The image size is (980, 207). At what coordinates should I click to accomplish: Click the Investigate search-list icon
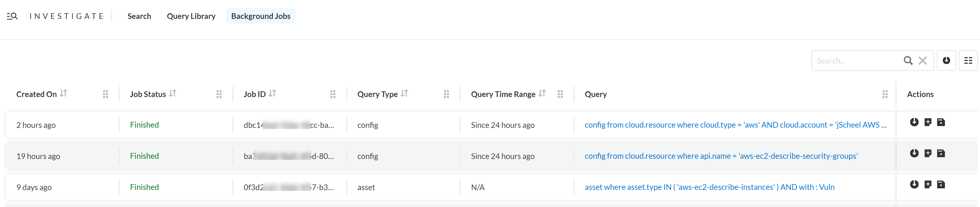coord(12,16)
